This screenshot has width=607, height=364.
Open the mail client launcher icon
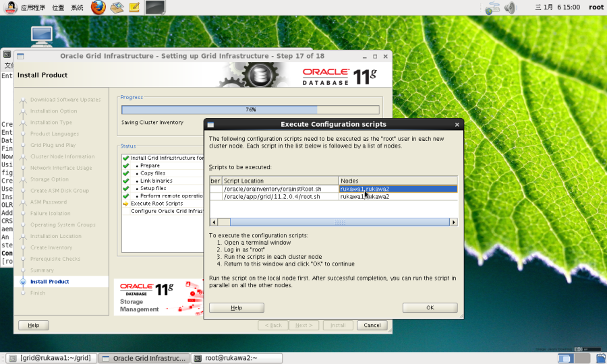point(117,7)
